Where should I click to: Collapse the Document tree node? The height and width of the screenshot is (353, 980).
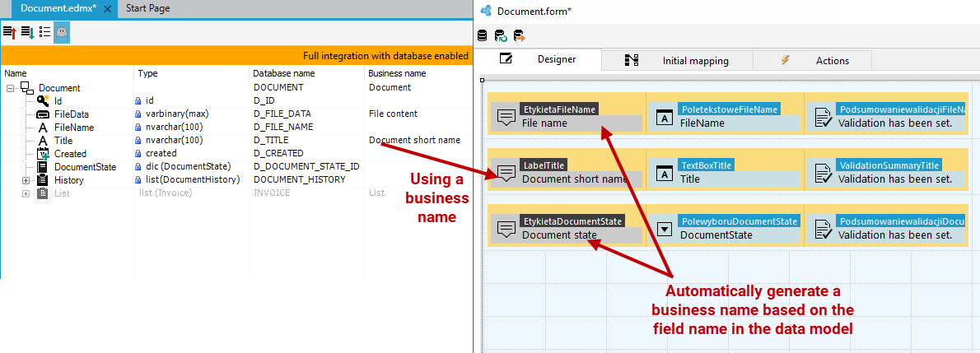click(10, 88)
